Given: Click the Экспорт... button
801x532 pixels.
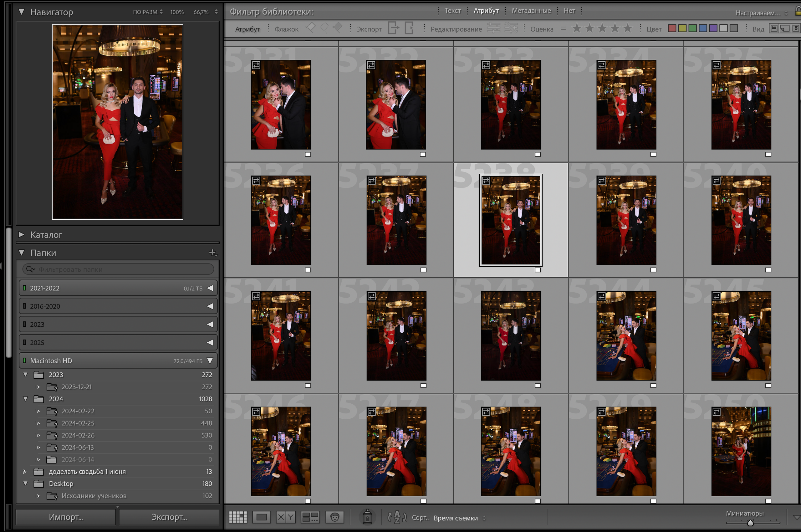Looking at the screenshot, I should (169, 517).
